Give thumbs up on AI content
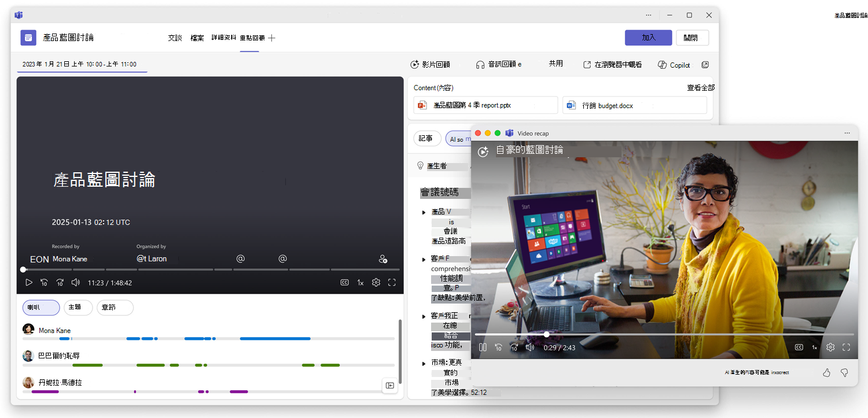The width and height of the screenshot is (868, 418). pos(826,373)
